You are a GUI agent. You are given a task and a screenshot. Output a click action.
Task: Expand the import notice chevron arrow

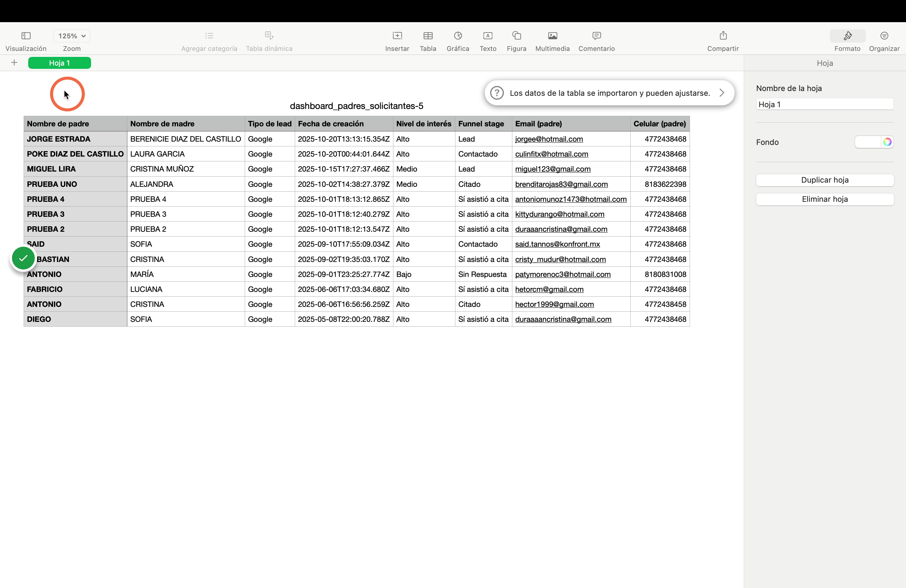pos(722,93)
